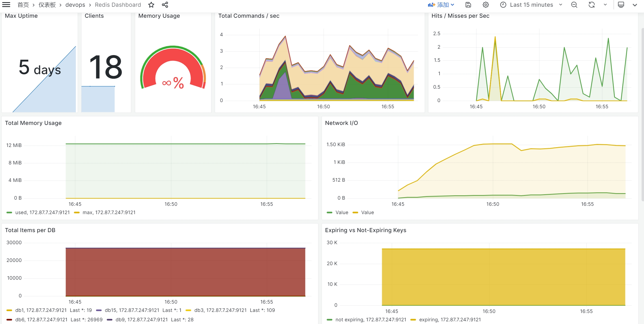The width and height of the screenshot is (644, 324).
Task: Expand the chevron at the top-right corner
Action: (635, 5)
